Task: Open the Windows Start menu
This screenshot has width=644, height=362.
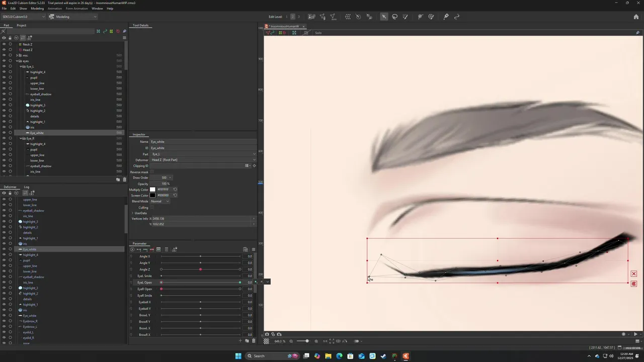Action: tap(238, 356)
